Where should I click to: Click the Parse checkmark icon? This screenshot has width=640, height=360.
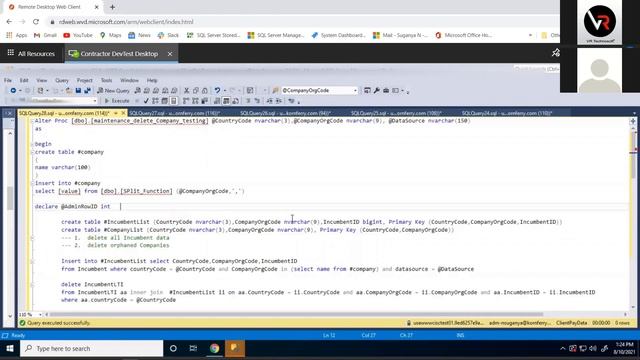tap(146, 101)
